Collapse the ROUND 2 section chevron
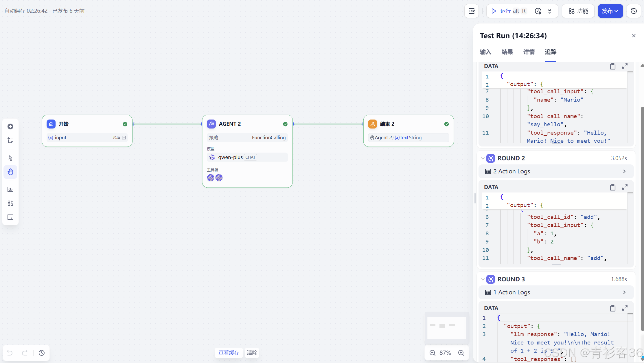 tap(483, 158)
